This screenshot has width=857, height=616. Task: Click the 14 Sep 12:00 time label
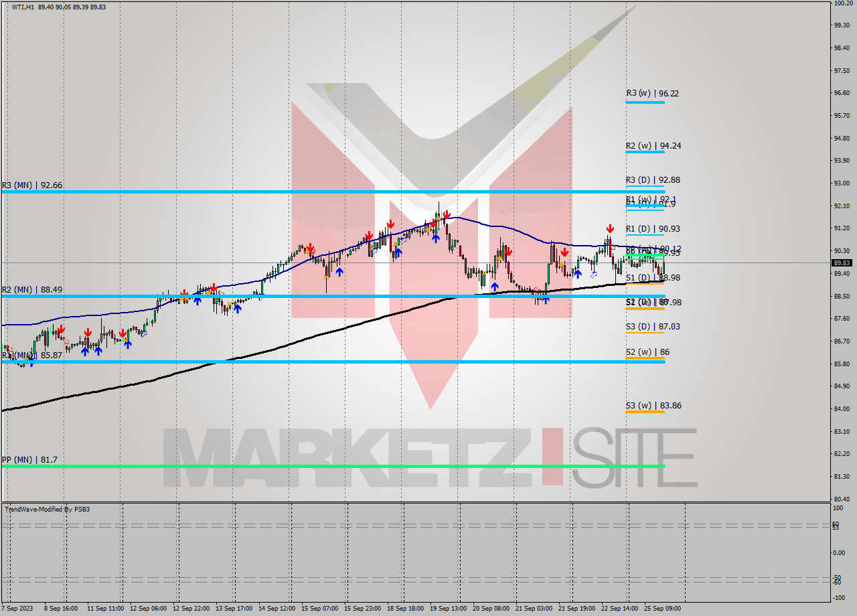tap(277, 609)
